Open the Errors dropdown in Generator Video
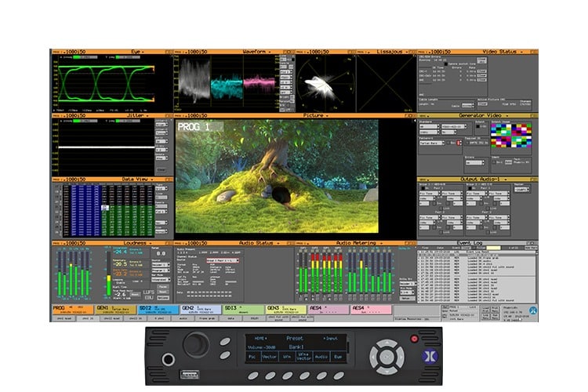Viewport: 588px width, 392px height. [474, 162]
